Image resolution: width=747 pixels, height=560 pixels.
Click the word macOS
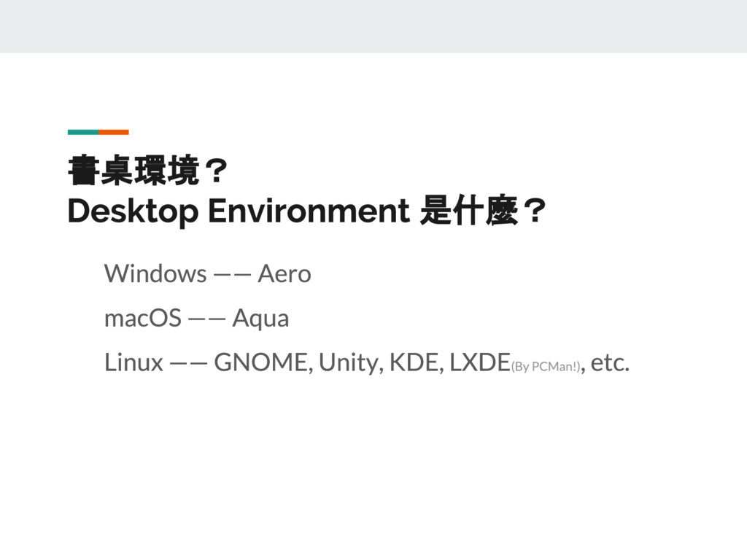pyautogui.click(x=142, y=319)
